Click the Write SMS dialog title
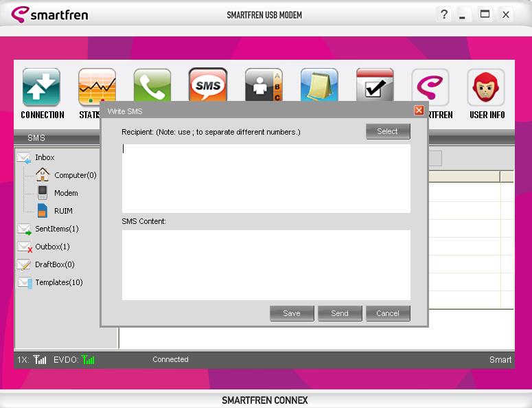The width and height of the screenshot is (532, 408). pos(125,111)
